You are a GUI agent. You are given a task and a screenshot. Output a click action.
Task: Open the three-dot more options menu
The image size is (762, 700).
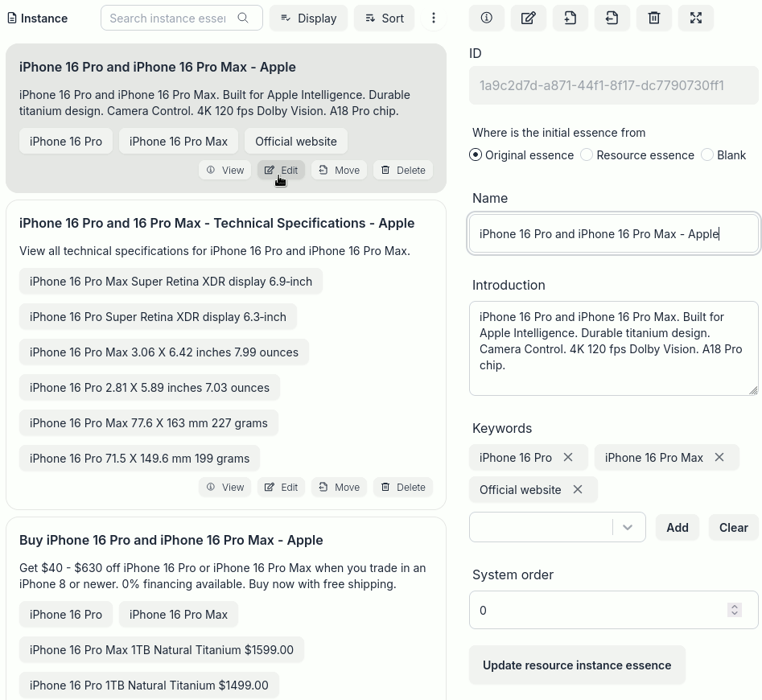pos(434,18)
